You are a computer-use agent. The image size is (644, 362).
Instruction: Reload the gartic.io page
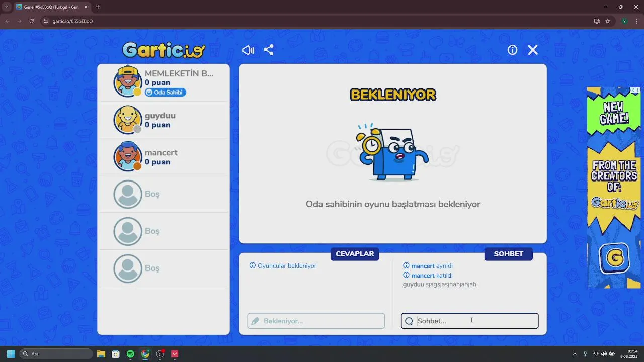point(31,21)
